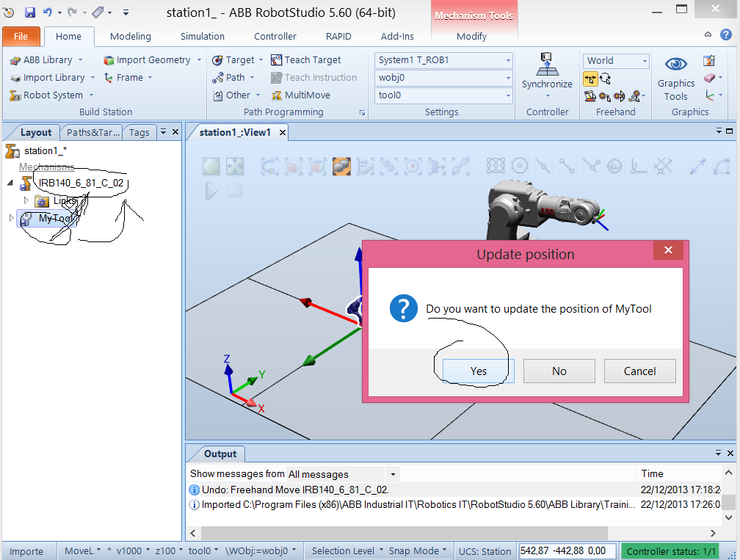Click the coordinate frame icon in Graphics group
This screenshot has height=560, width=740.
click(x=709, y=95)
